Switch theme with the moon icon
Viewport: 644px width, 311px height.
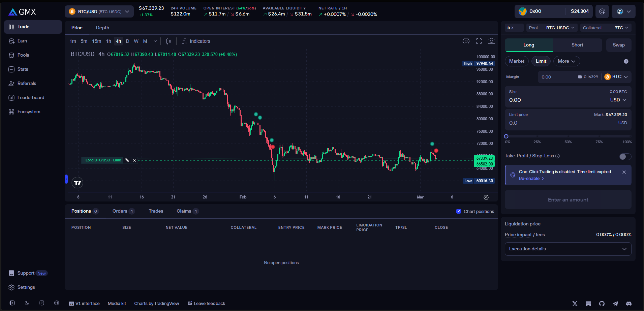tap(27, 303)
